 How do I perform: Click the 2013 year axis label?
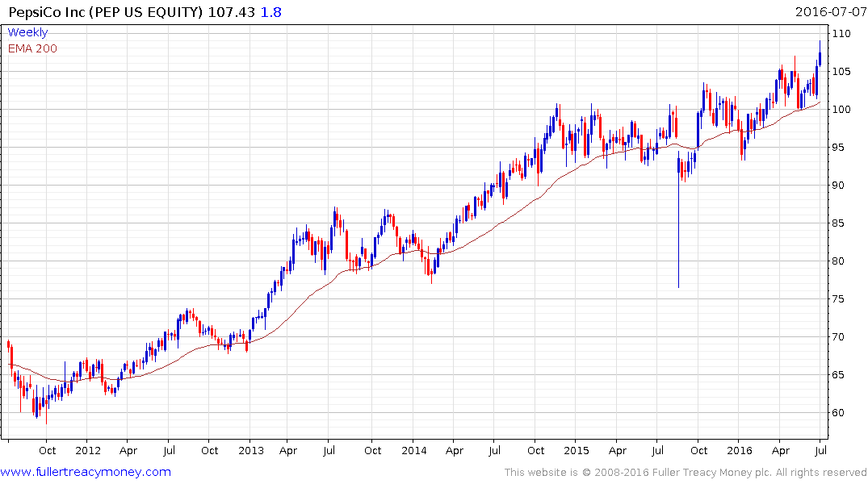[251, 450]
